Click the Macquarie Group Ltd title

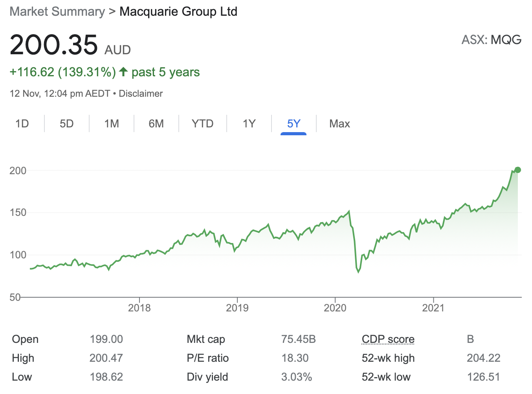(x=178, y=11)
